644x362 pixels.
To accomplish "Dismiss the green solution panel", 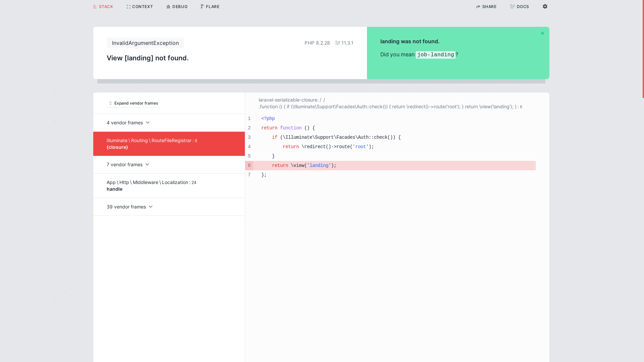I will tap(542, 33).
